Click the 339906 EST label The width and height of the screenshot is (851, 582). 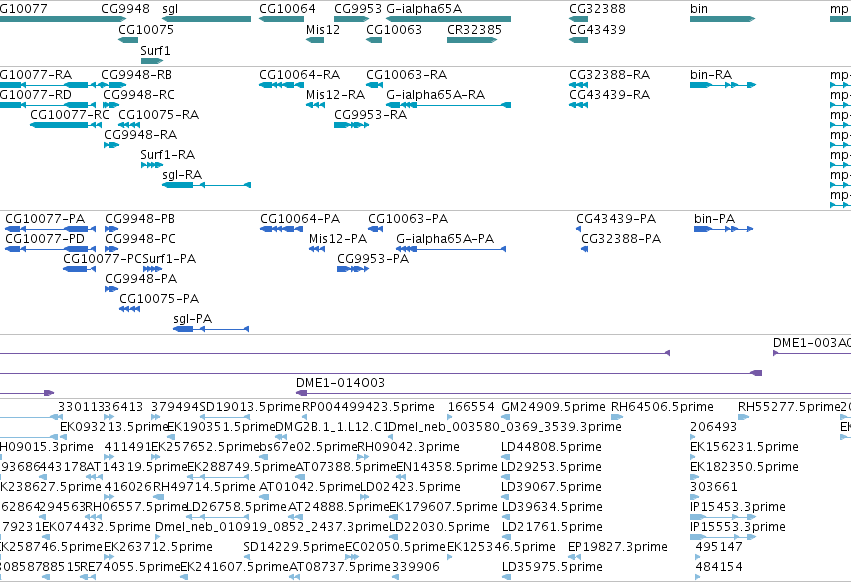[416, 567]
